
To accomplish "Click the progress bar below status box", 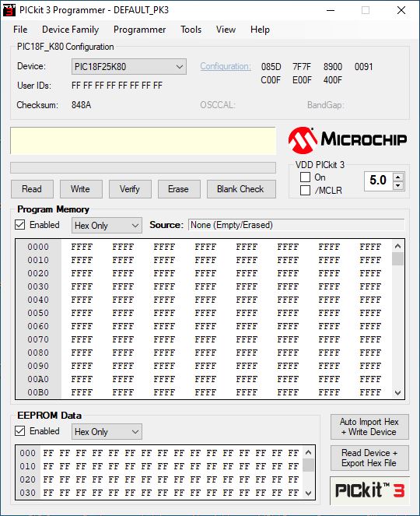I will click(x=143, y=167).
